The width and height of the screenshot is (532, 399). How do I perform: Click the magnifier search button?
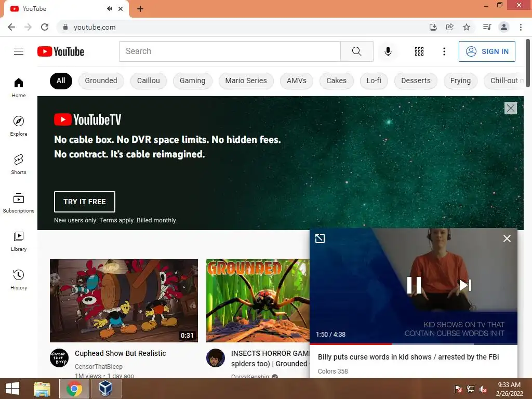point(356,51)
